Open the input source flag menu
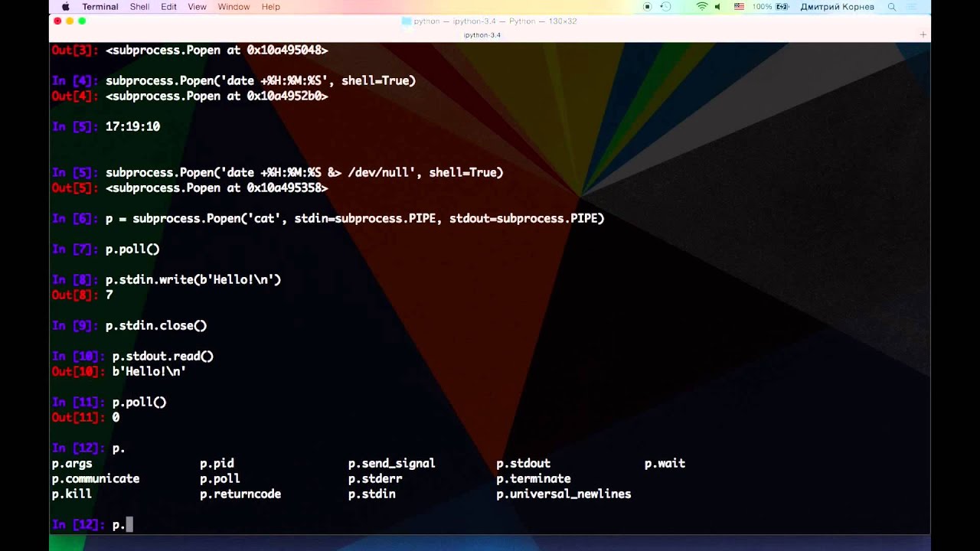 tap(739, 7)
